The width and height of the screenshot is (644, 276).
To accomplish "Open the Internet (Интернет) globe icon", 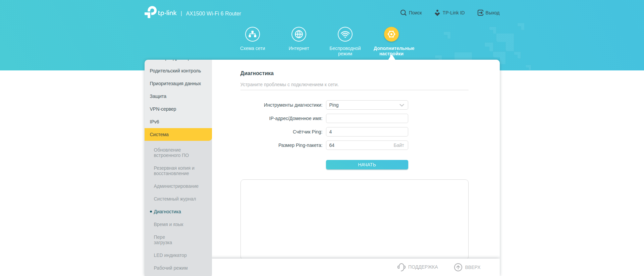I will coord(299,34).
